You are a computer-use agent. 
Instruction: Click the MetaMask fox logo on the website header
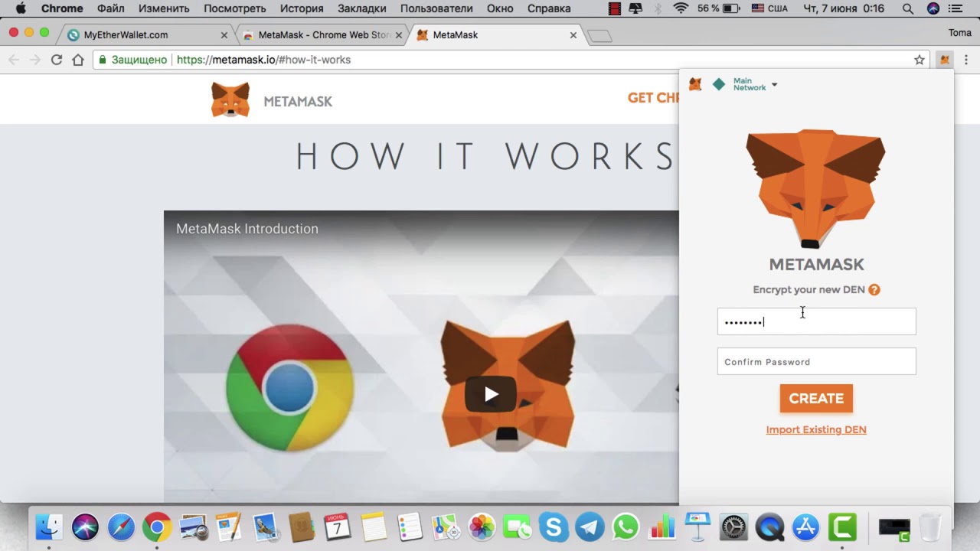pos(230,100)
